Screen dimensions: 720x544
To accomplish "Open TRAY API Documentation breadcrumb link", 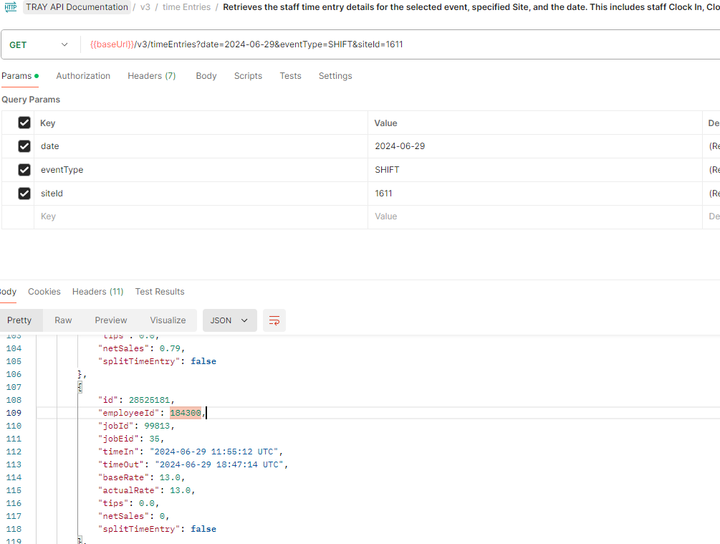I will tap(77, 7).
